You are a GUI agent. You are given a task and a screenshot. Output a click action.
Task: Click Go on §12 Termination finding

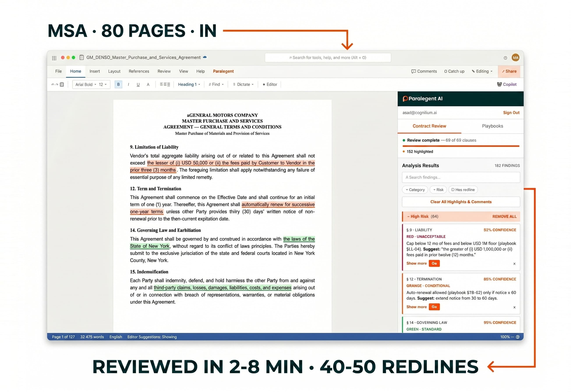(434, 307)
